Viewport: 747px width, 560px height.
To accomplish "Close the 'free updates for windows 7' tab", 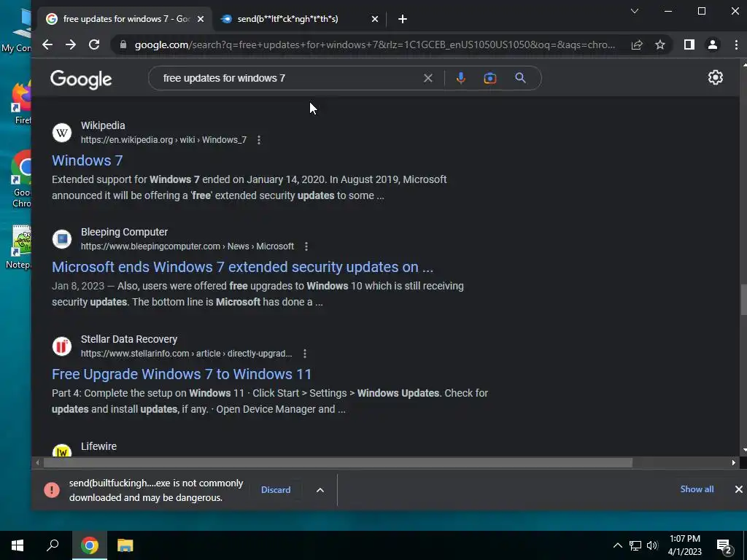I will [201, 19].
